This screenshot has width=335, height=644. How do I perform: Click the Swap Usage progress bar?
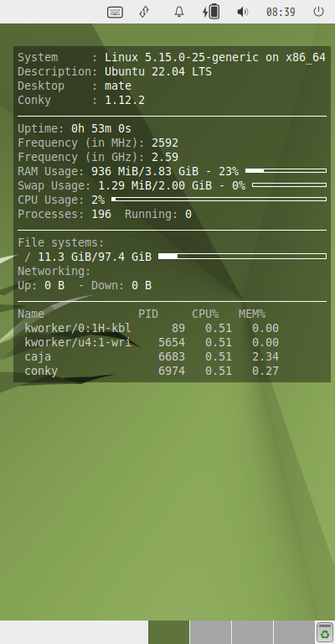coord(289,184)
